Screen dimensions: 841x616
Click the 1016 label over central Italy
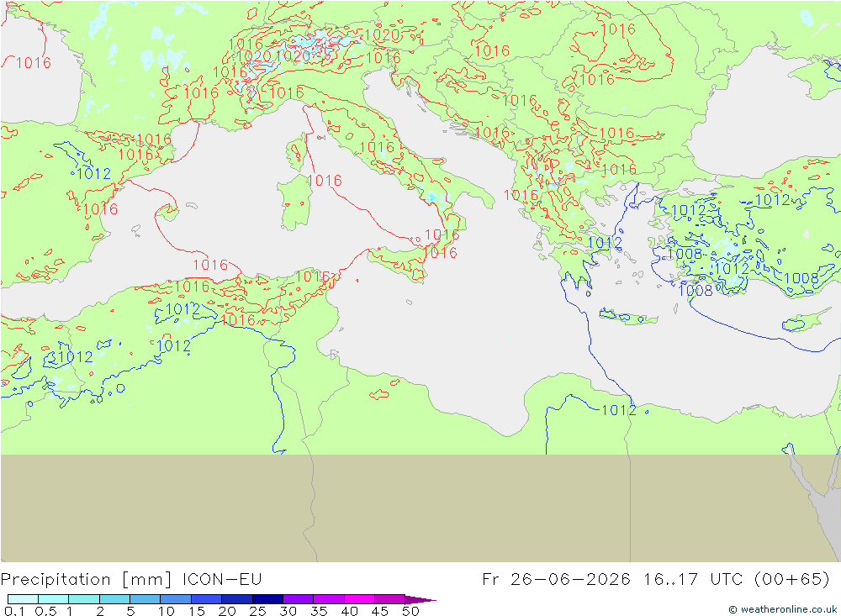[377, 147]
